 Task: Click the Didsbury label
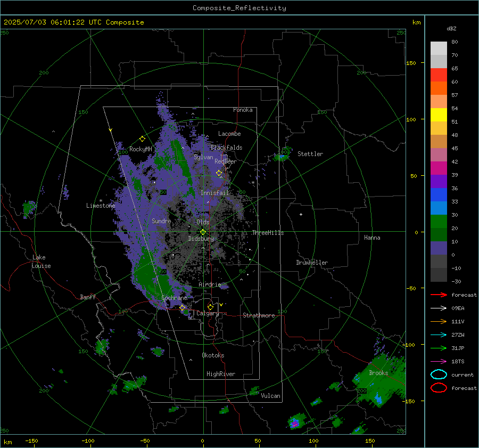[x=201, y=239]
